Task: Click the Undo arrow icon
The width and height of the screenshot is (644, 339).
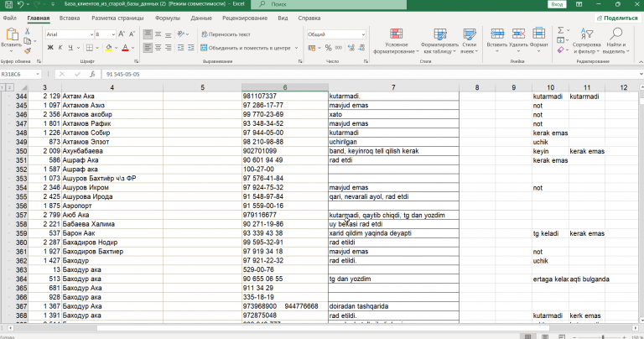Action: [x=20, y=4]
